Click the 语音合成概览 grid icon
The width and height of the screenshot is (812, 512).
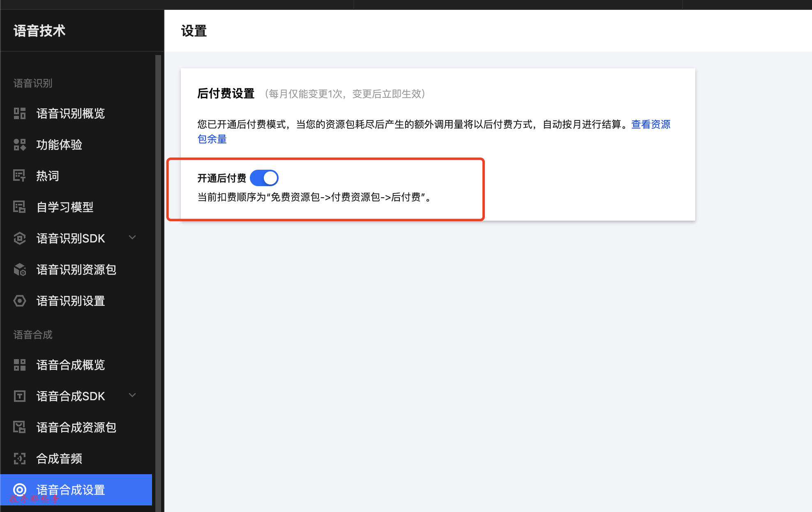coord(19,365)
